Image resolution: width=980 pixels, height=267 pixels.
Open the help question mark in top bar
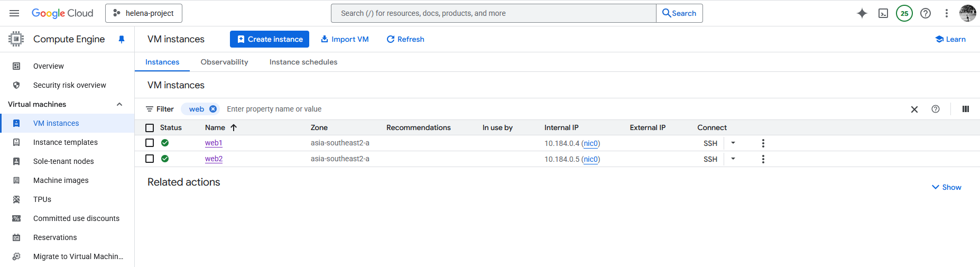pyautogui.click(x=926, y=13)
